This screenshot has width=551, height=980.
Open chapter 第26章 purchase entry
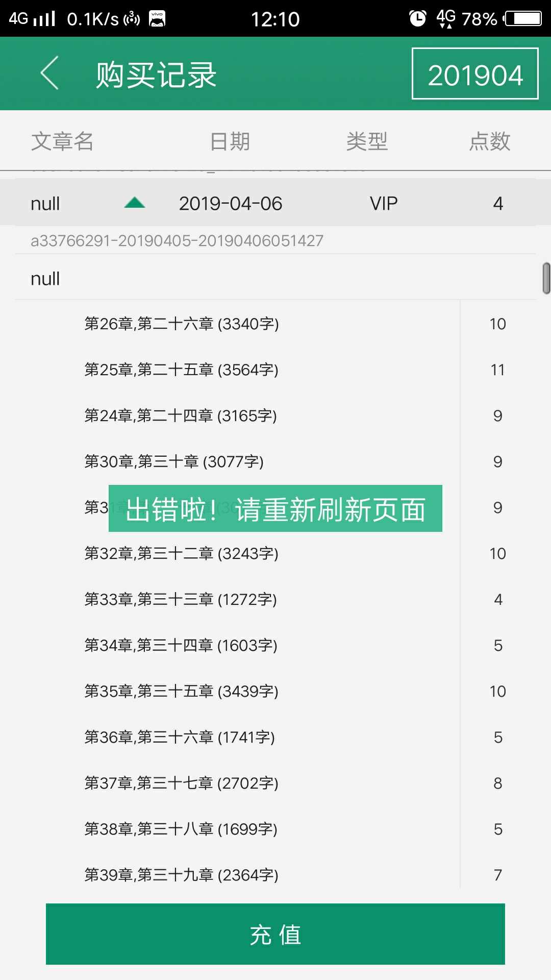pyautogui.click(x=182, y=324)
